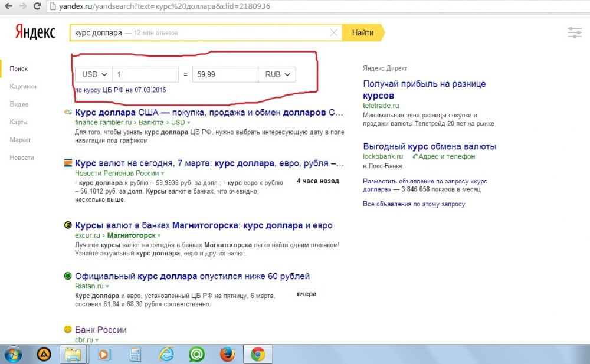
Task: Click the USD amount input field
Action: tap(145, 74)
